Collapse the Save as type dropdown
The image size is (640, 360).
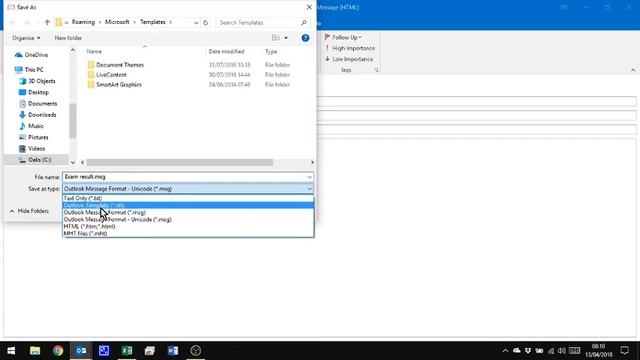click(309, 189)
